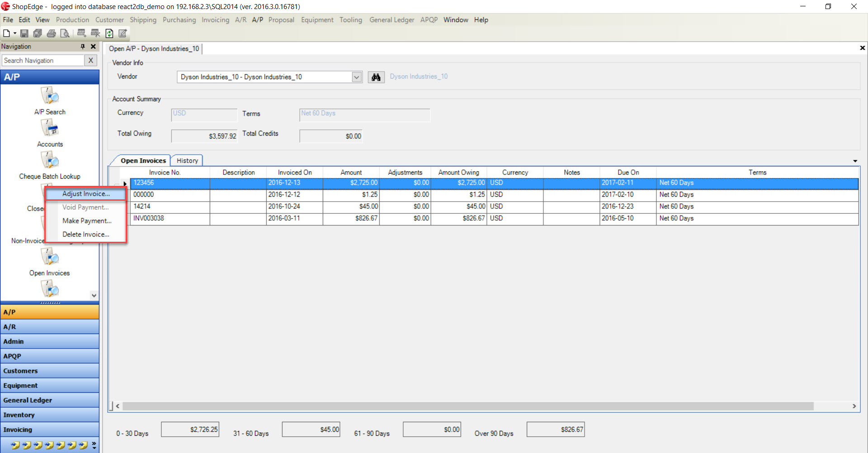Open the Help menu
This screenshot has height=453, width=868.
[481, 20]
